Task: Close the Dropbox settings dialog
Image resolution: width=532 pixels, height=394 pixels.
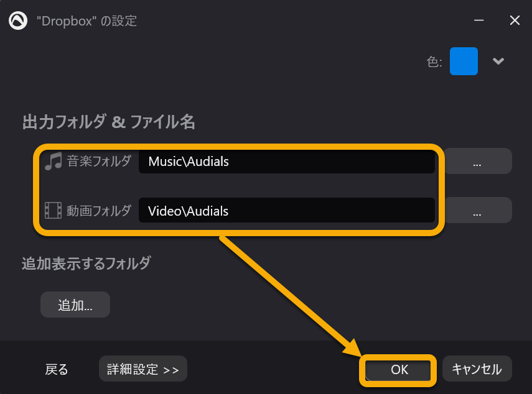Action: click(515, 21)
